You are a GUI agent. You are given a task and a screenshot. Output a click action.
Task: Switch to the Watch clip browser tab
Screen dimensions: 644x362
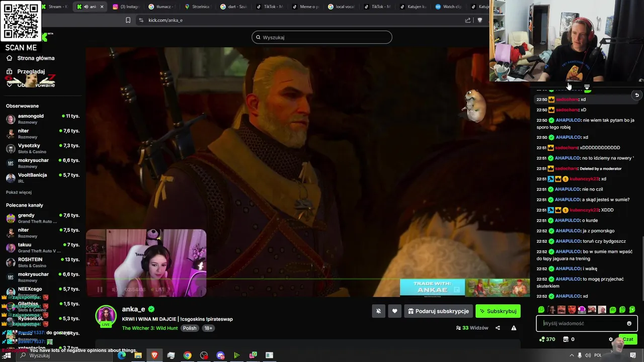[449, 7]
